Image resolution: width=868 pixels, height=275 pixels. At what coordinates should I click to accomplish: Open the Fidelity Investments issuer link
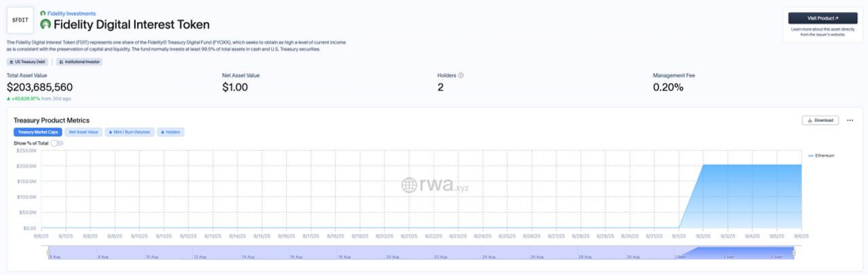click(x=71, y=14)
